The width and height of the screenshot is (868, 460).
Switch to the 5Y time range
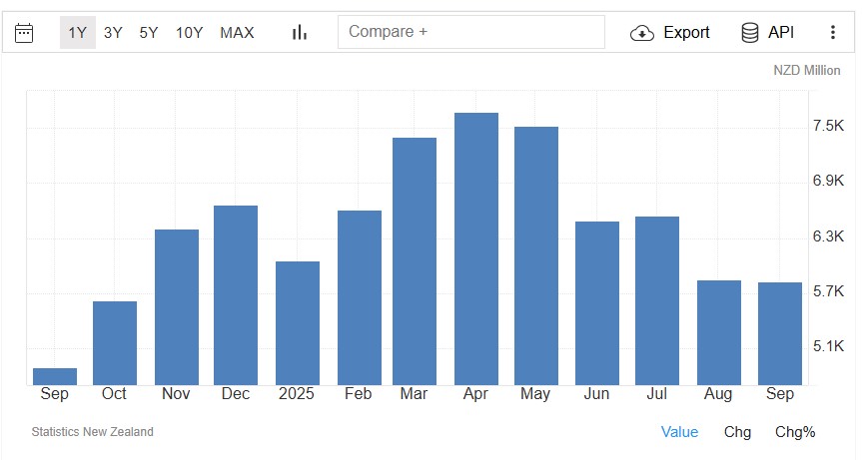click(x=149, y=33)
